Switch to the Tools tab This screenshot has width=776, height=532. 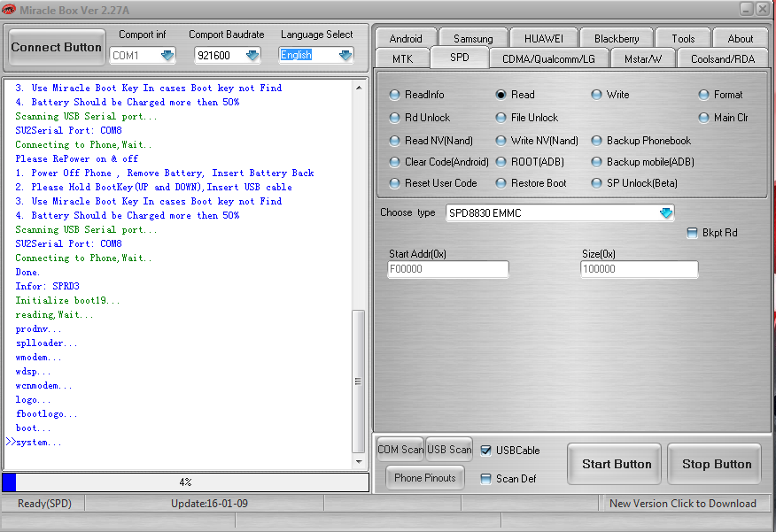(683, 39)
